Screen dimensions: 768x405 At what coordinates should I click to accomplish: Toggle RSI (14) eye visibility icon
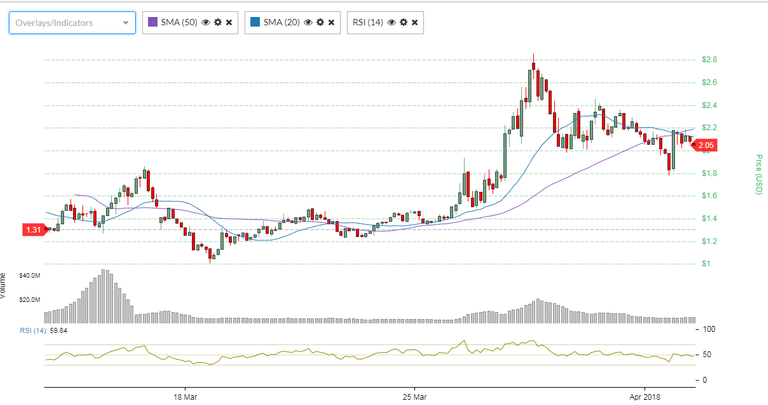click(x=390, y=22)
